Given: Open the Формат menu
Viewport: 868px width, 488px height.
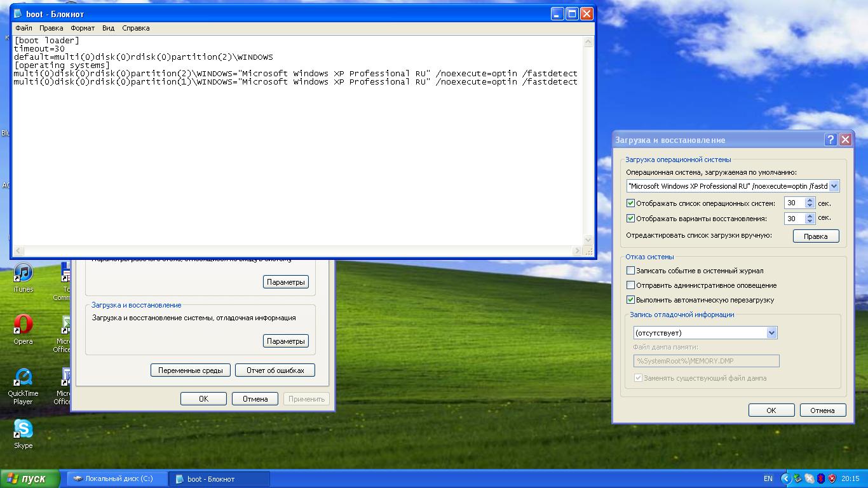Looking at the screenshot, I should [x=83, y=28].
